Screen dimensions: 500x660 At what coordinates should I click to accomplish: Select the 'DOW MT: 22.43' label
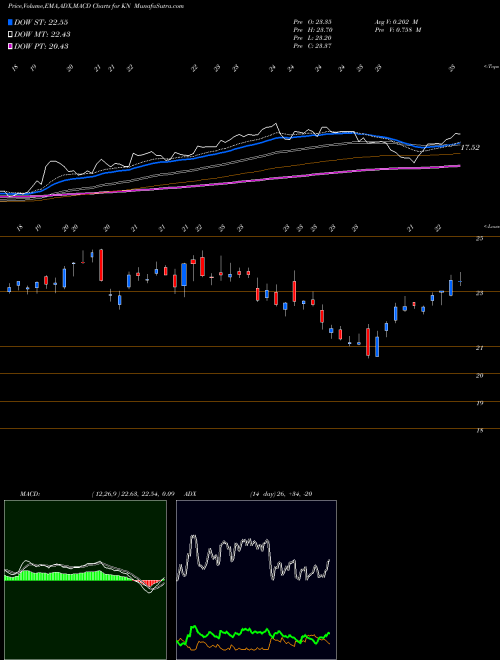tap(42, 35)
